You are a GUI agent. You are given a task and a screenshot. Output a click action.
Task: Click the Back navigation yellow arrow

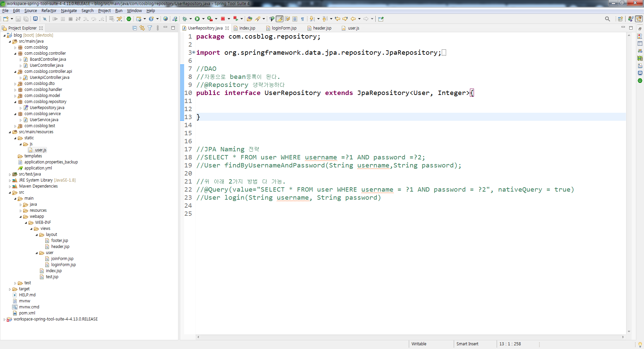353,19
